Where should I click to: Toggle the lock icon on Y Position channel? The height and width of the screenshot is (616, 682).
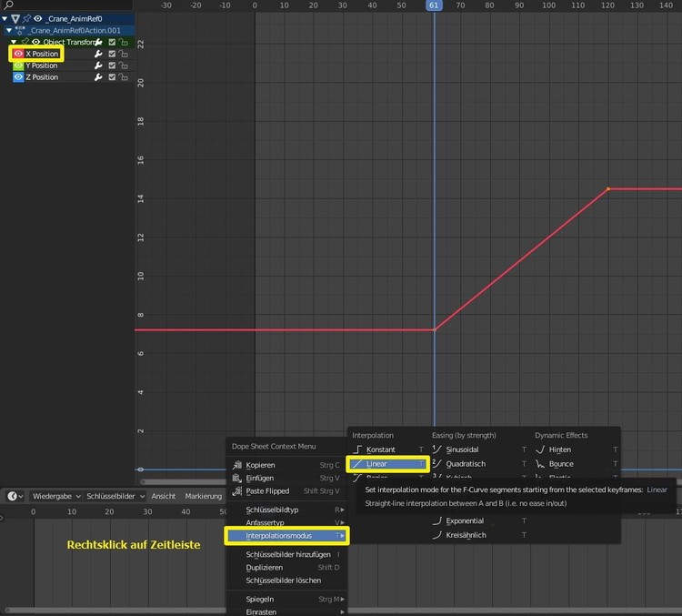click(x=123, y=66)
